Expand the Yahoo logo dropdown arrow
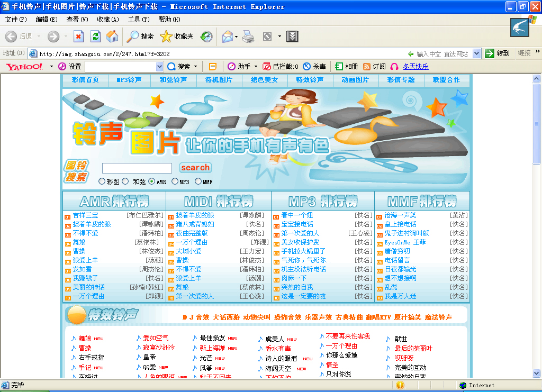 (51, 67)
